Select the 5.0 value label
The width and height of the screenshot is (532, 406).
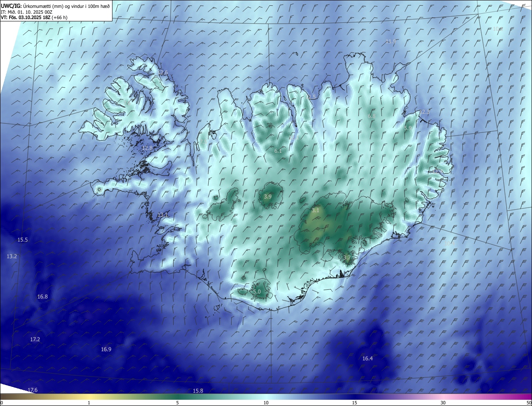pos(257,292)
